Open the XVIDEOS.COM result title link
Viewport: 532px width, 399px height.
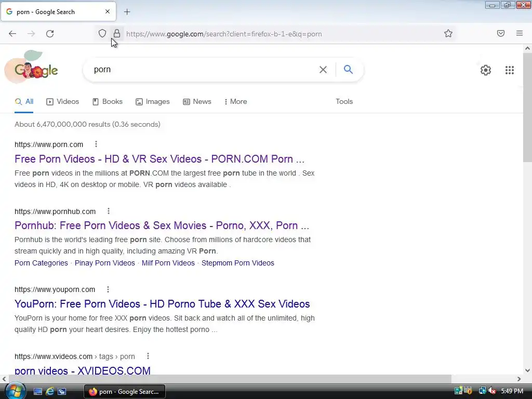(x=83, y=370)
